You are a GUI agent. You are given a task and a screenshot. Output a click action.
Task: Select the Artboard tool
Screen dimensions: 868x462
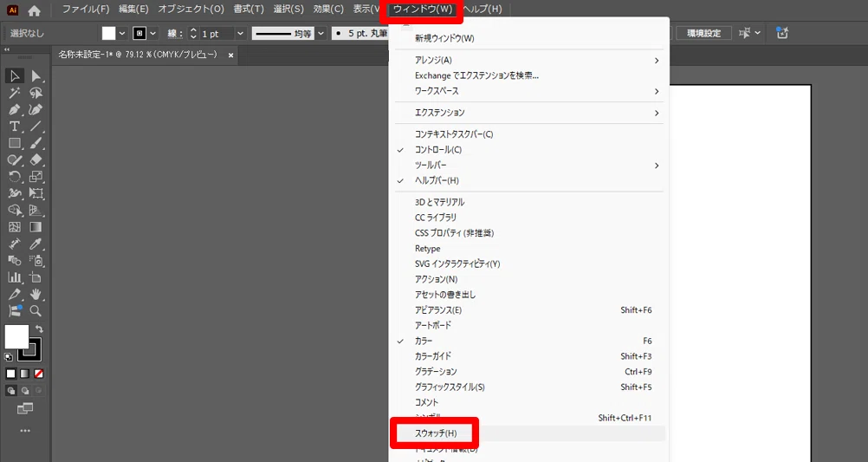click(36, 277)
